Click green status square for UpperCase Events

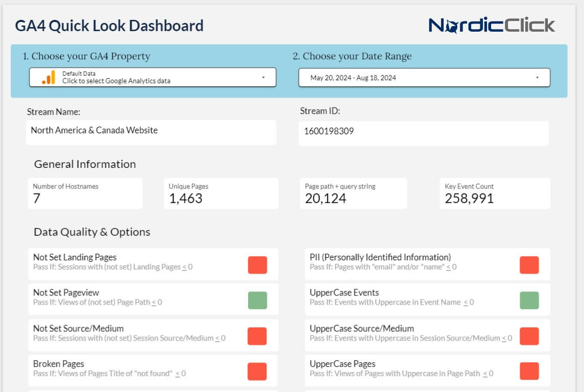529,301
